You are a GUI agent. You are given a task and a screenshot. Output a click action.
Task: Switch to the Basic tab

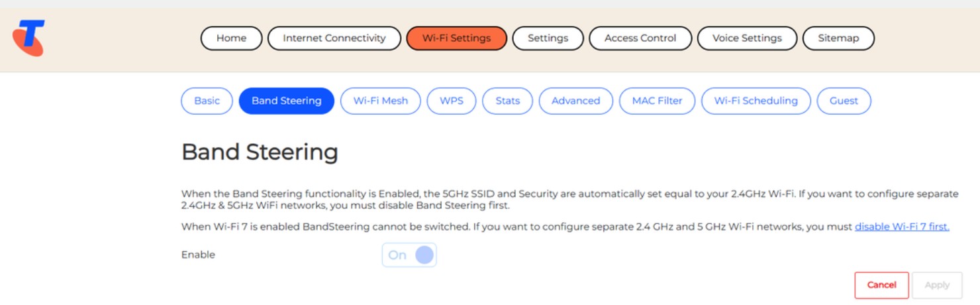[207, 101]
